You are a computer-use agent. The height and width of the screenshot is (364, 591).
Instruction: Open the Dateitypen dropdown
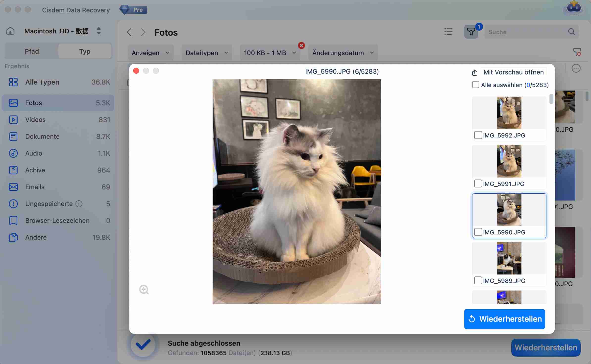(x=206, y=53)
